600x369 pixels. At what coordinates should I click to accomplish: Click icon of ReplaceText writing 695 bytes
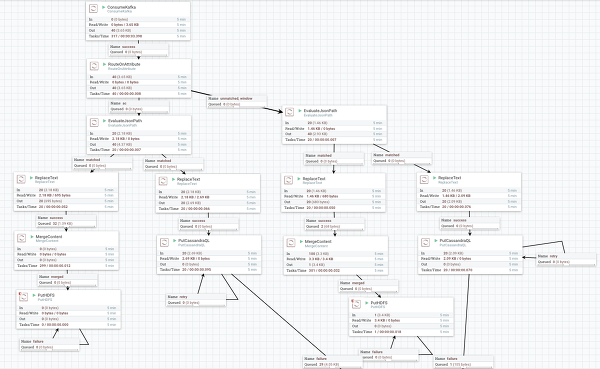[x=21, y=179]
